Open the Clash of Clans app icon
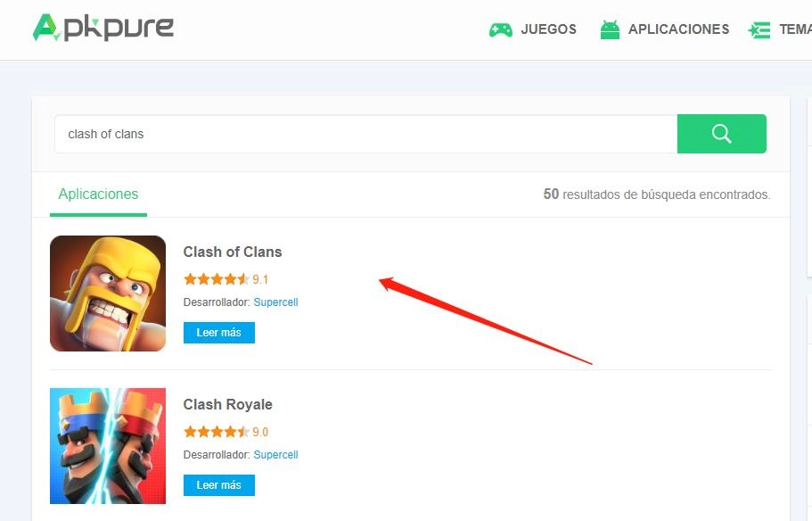Viewport: 812px width, 521px height. [108, 294]
